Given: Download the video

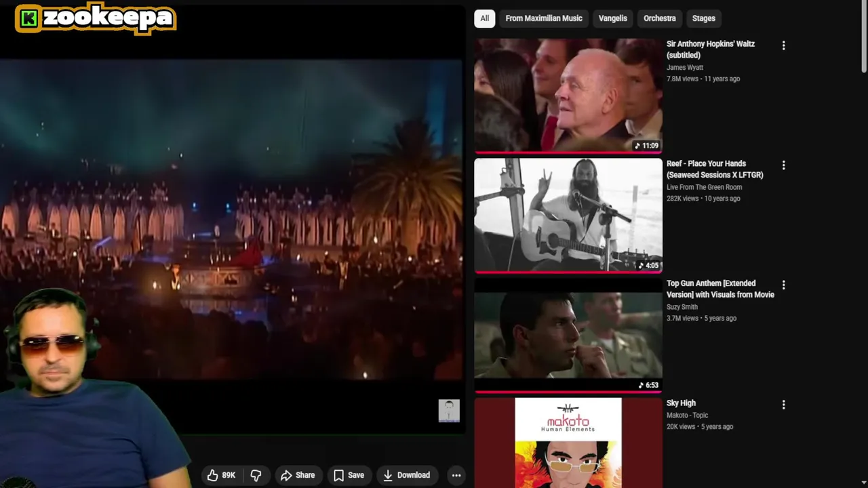Looking at the screenshot, I should (x=406, y=475).
